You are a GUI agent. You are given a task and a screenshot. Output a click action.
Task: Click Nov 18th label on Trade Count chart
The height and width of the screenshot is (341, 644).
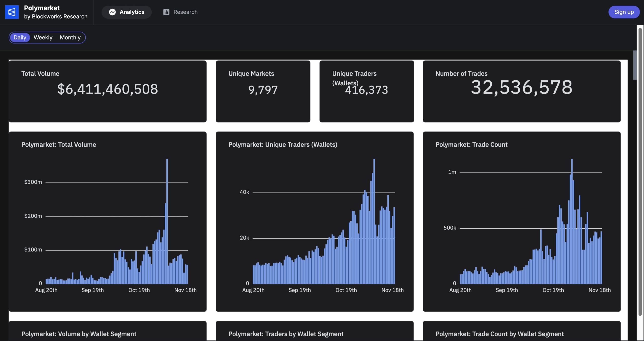pyautogui.click(x=599, y=290)
